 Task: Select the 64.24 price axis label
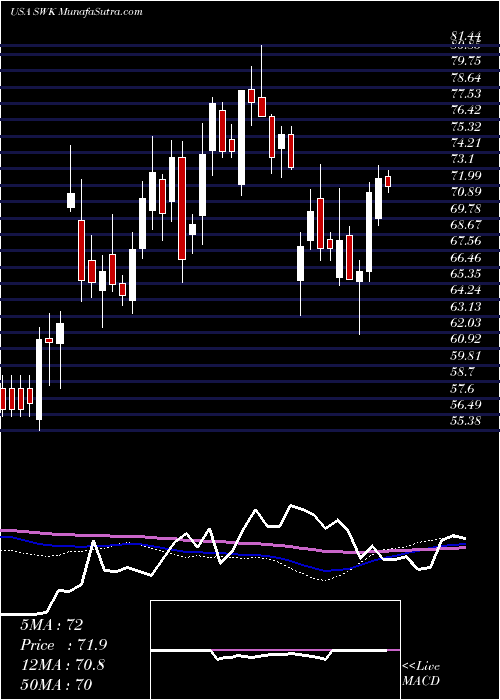coord(465,290)
